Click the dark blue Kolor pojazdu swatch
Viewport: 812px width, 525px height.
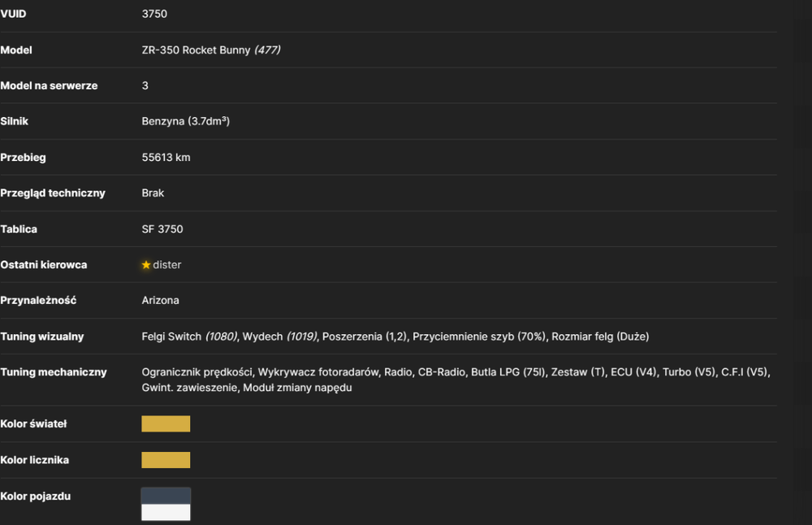(x=166, y=496)
